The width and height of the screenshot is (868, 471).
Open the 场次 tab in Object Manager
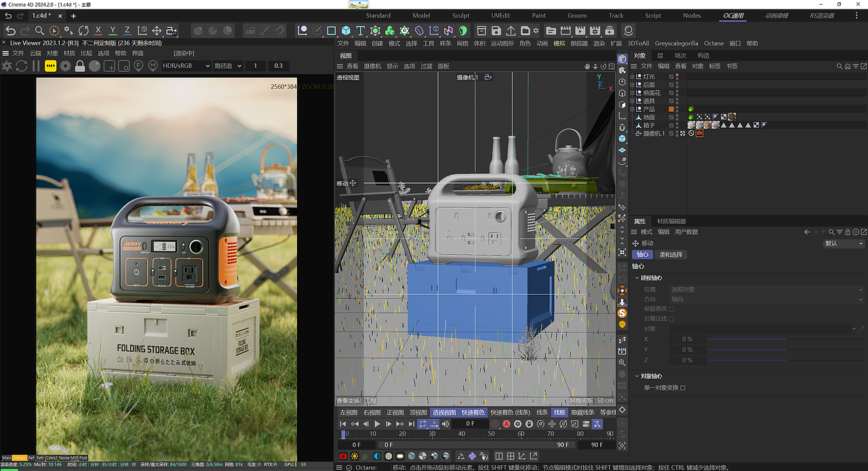click(681, 56)
